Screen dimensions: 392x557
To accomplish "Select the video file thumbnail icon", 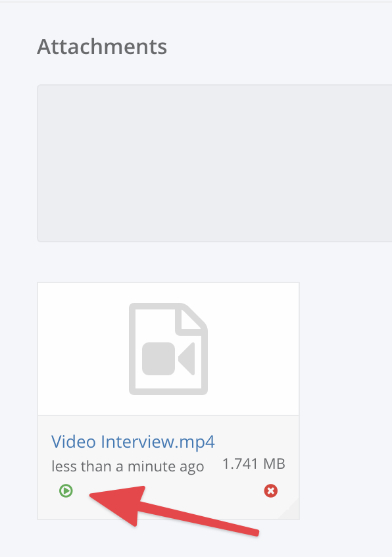I will (168, 349).
